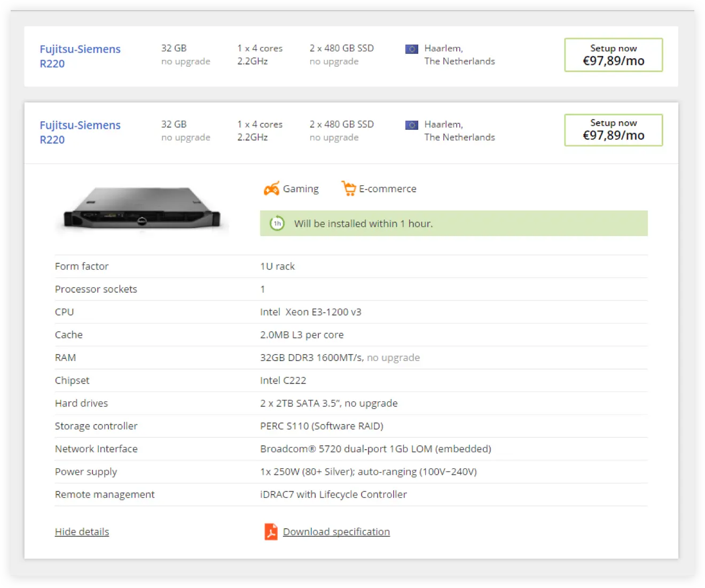Click the server product image
Screen dimensions: 705x588
(x=142, y=208)
